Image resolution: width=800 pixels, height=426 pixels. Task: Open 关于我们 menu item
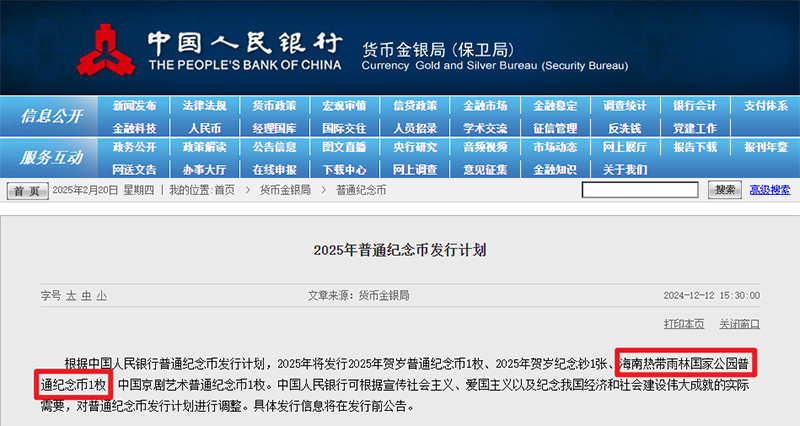pyautogui.click(x=625, y=169)
